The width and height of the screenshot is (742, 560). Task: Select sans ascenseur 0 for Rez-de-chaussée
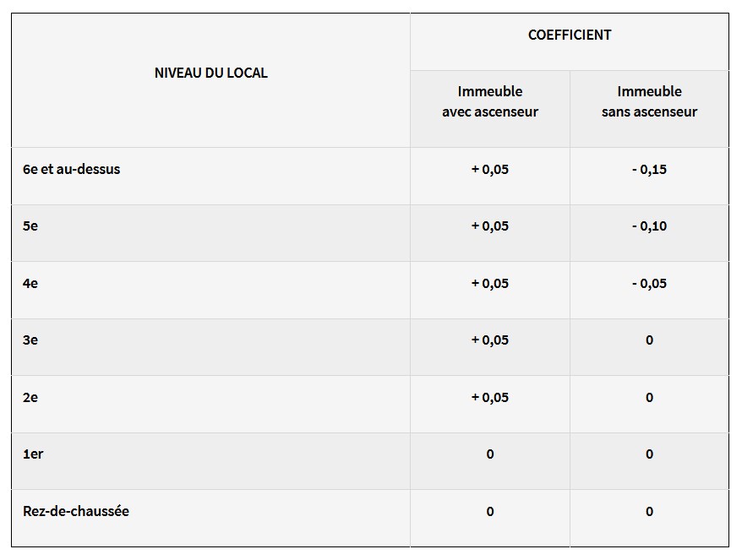click(649, 511)
